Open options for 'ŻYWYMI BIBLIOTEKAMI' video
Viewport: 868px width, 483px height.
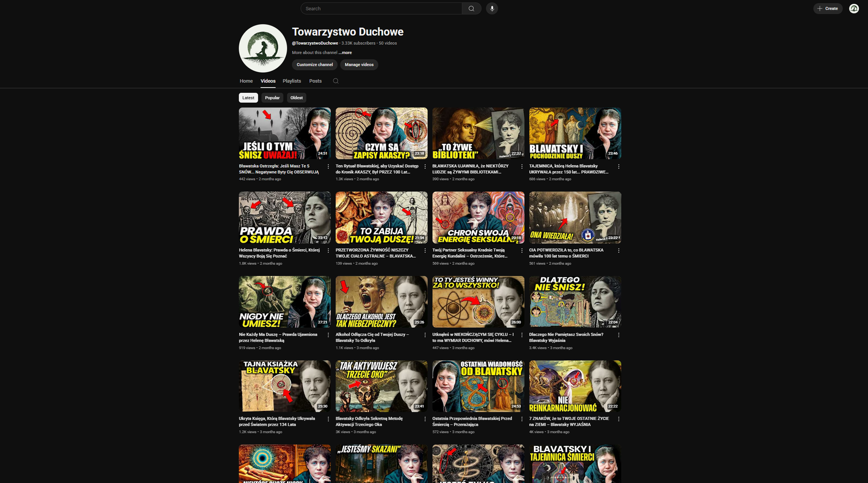(522, 167)
